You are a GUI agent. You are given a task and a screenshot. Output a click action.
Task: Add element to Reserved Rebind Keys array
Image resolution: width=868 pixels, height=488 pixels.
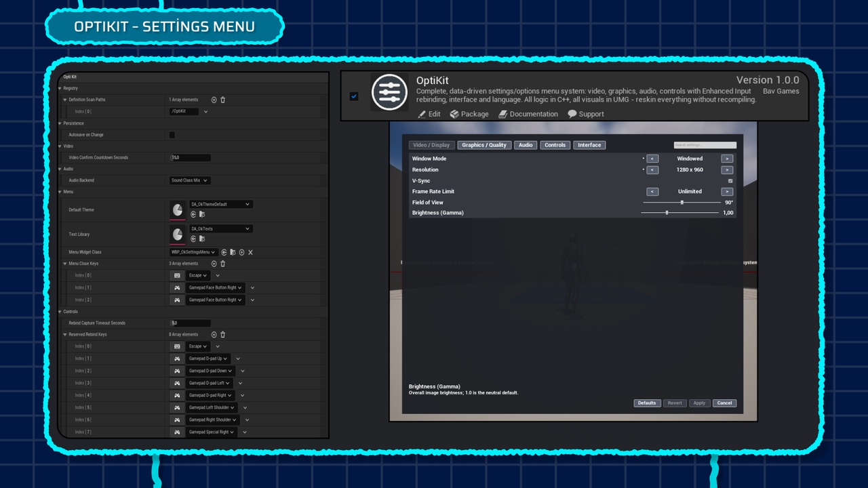[x=214, y=335]
